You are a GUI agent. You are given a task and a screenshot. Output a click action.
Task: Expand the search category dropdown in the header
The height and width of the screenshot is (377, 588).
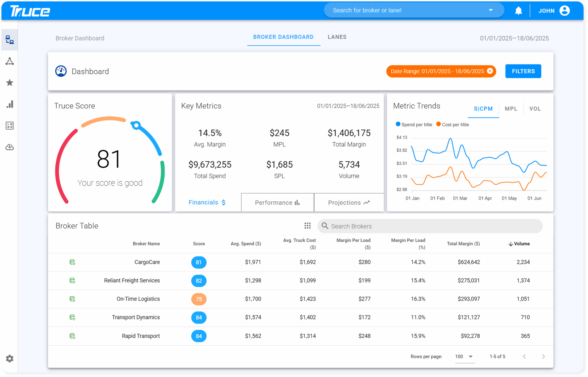(491, 10)
